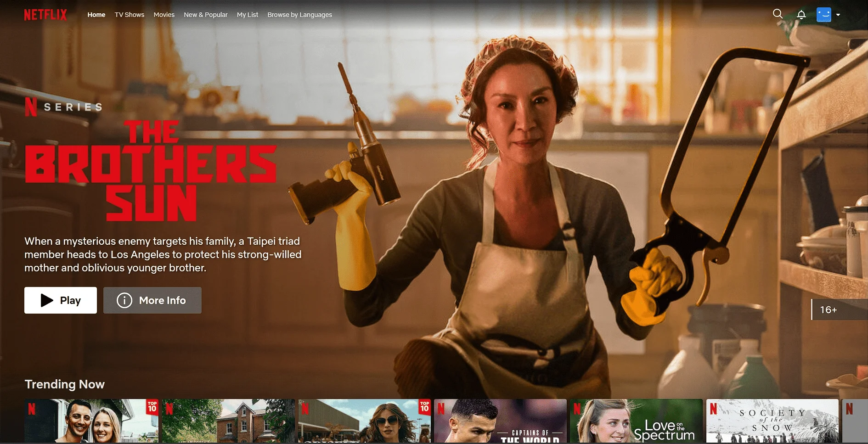Open the brick house trending thumbnail
868x444 pixels.
point(228,421)
